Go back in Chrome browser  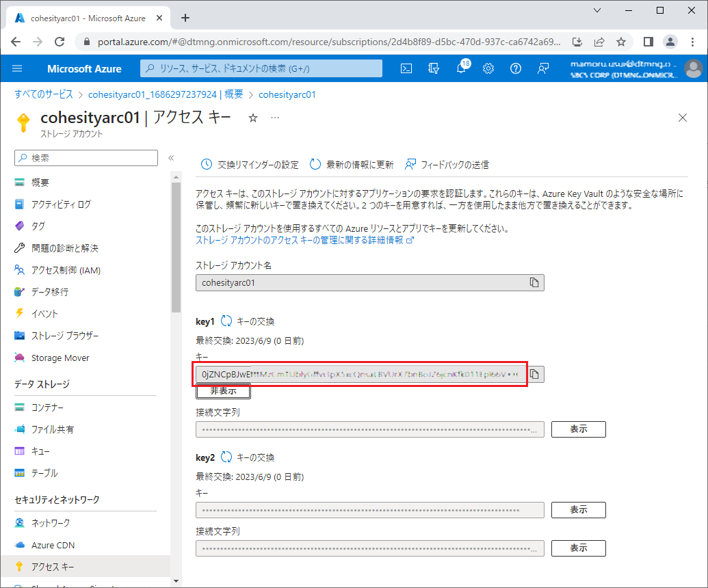[x=16, y=42]
